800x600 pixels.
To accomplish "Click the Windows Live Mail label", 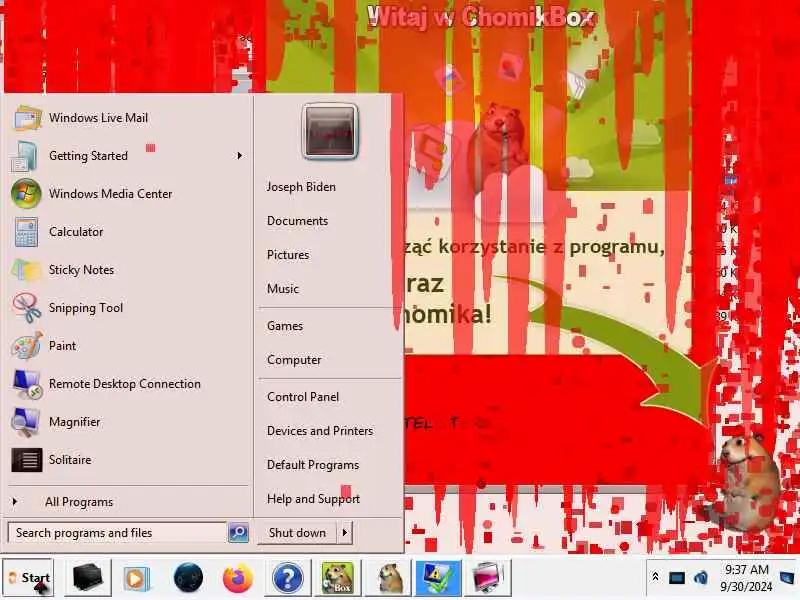I will tap(98, 118).
